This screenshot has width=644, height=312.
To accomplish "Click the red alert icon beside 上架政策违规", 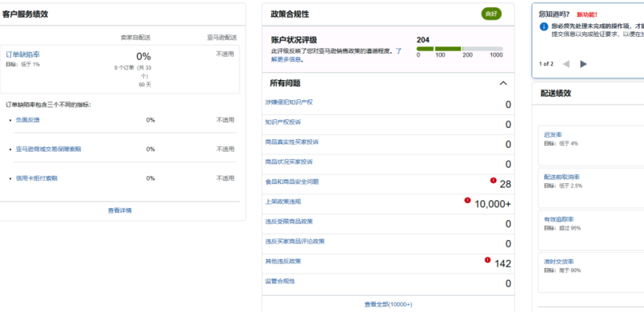I will click(x=467, y=200).
